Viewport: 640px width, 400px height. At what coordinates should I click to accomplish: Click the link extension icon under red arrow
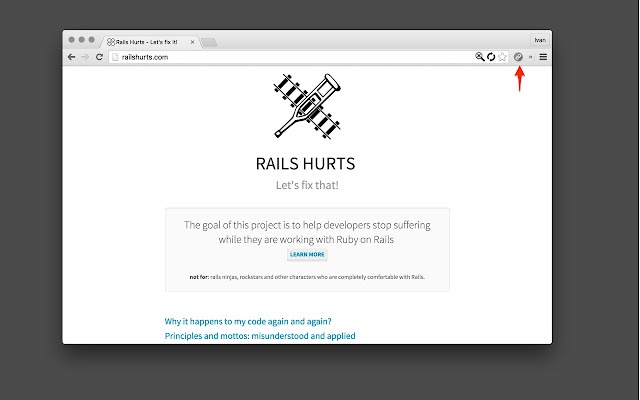[x=518, y=57]
